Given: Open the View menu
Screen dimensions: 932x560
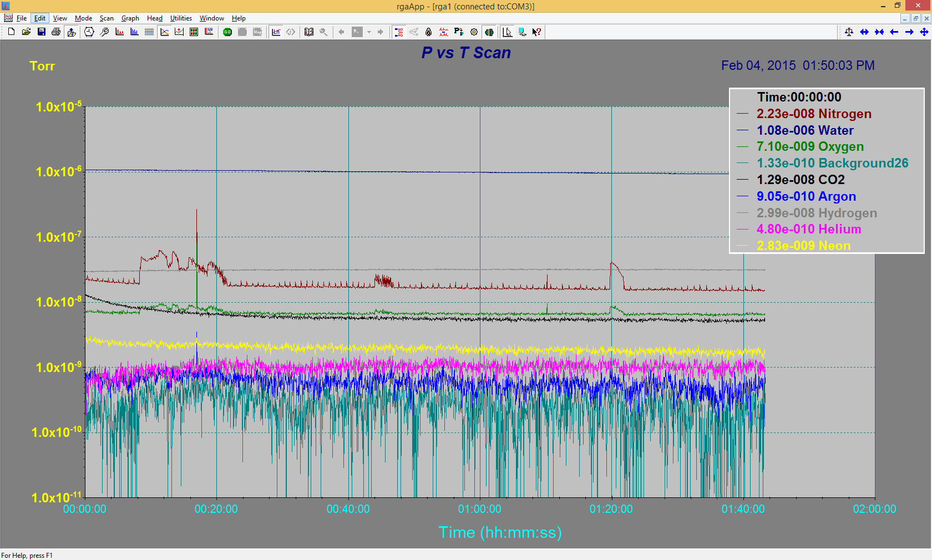Looking at the screenshot, I should [x=60, y=18].
